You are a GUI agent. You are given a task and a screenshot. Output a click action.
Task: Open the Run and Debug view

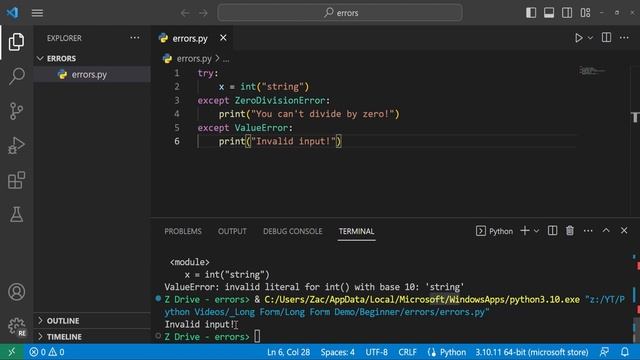16,145
